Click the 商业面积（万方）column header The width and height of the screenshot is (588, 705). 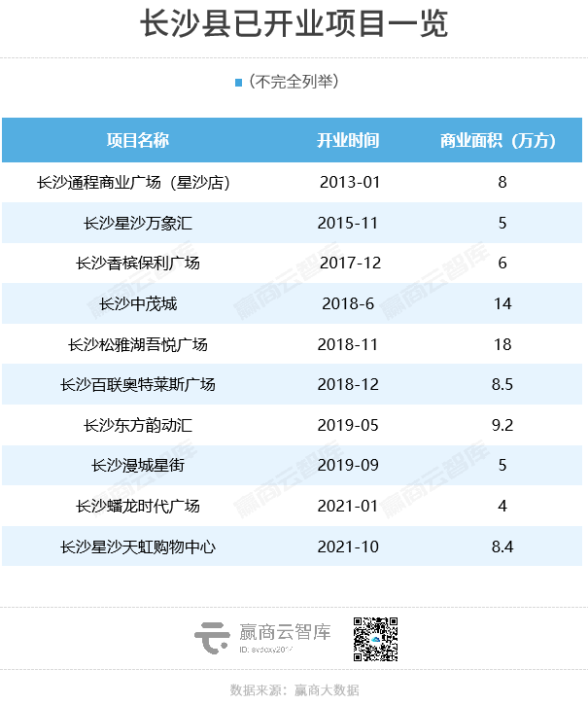498,140
